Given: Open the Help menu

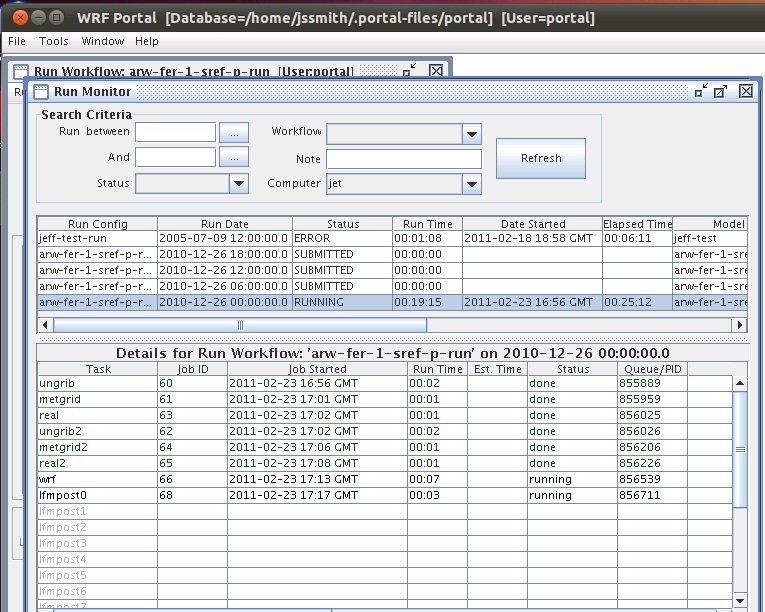Looking at the screenshot, I should point(147,41).
